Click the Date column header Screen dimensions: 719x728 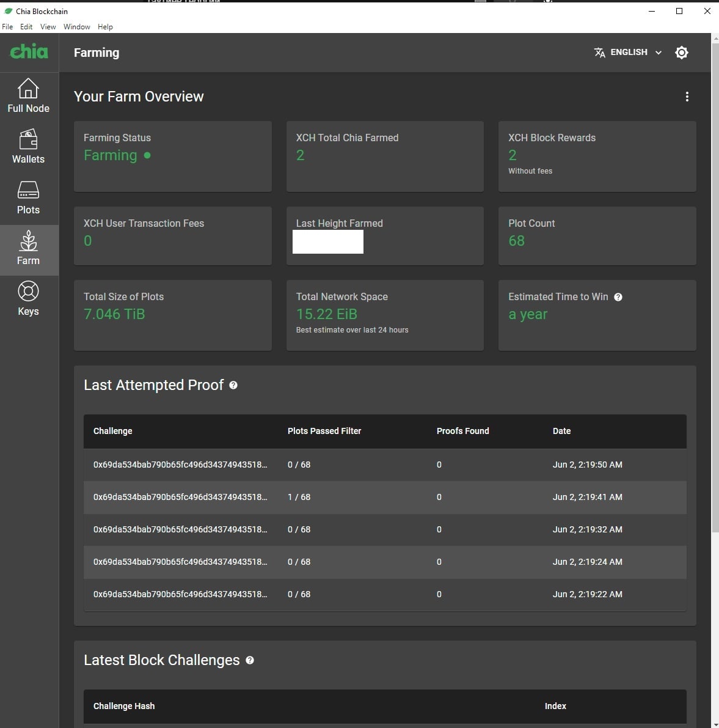pyautogui.click(x=561, y=431)
